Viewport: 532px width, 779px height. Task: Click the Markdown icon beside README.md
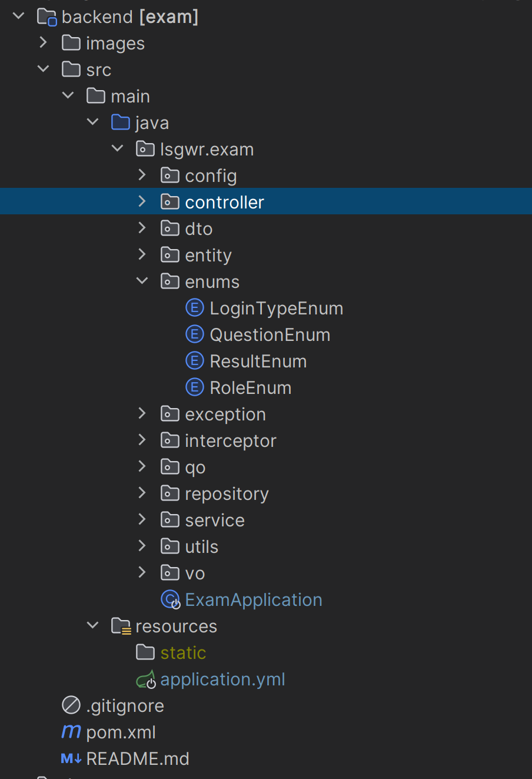pos(71,758)
